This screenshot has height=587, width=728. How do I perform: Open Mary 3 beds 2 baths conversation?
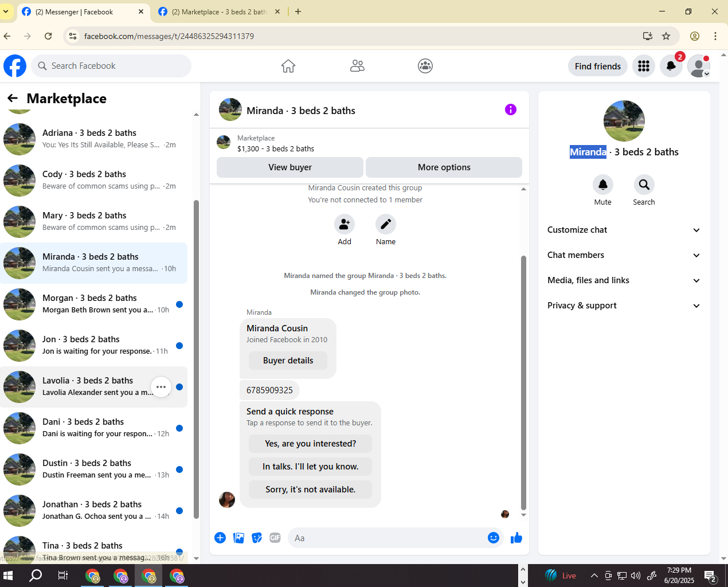pos(94,222)
